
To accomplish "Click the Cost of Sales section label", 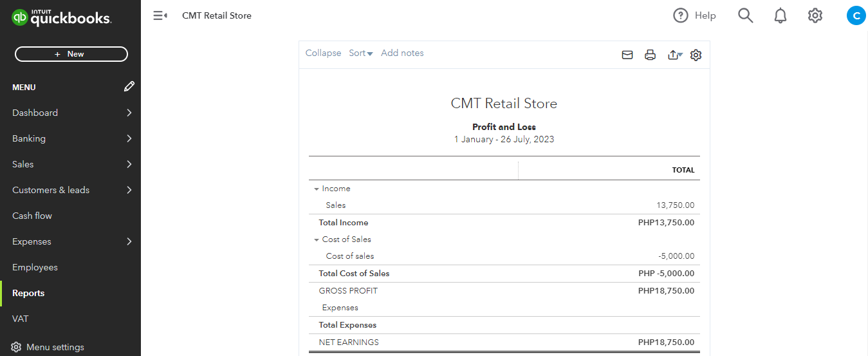I will [347, 239].
